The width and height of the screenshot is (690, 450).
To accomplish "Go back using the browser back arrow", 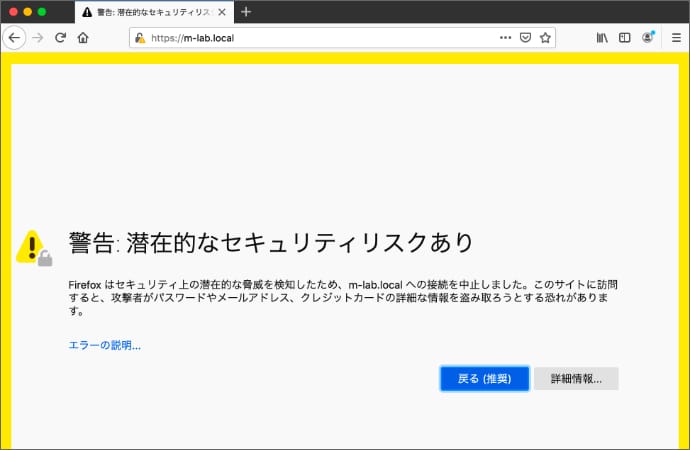I will pos(15,37).
